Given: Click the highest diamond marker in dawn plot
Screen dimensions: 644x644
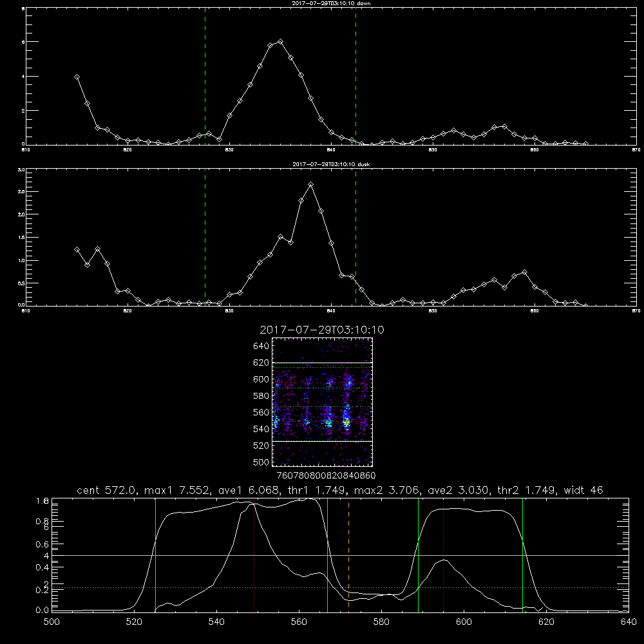Looking at the screenshot, I should (x=281, y=41).
